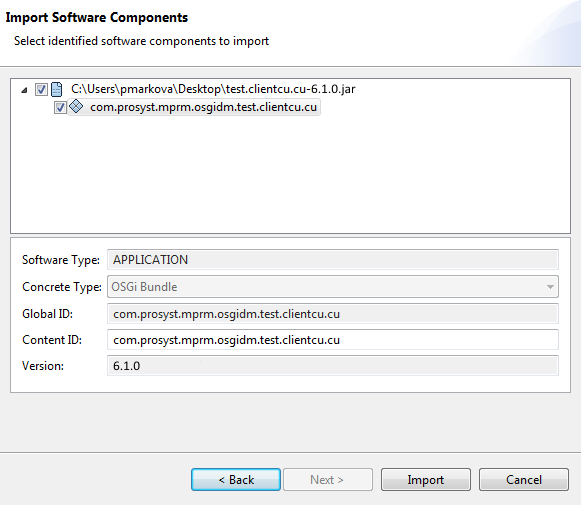This screenshot has width=581, height=505.
Task: Click the Global ID field
Action: point(332,314)
